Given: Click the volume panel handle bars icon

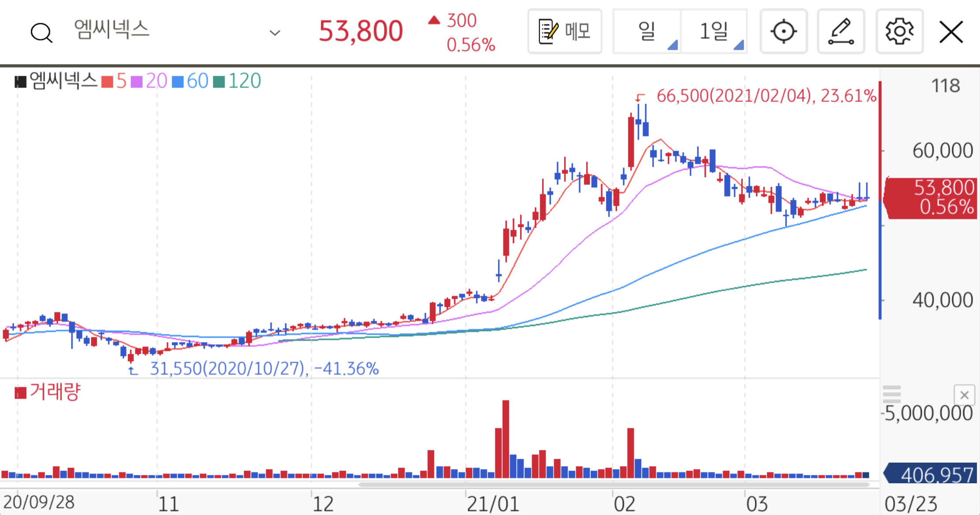Looking at the screenshot, I should point(892,394).
